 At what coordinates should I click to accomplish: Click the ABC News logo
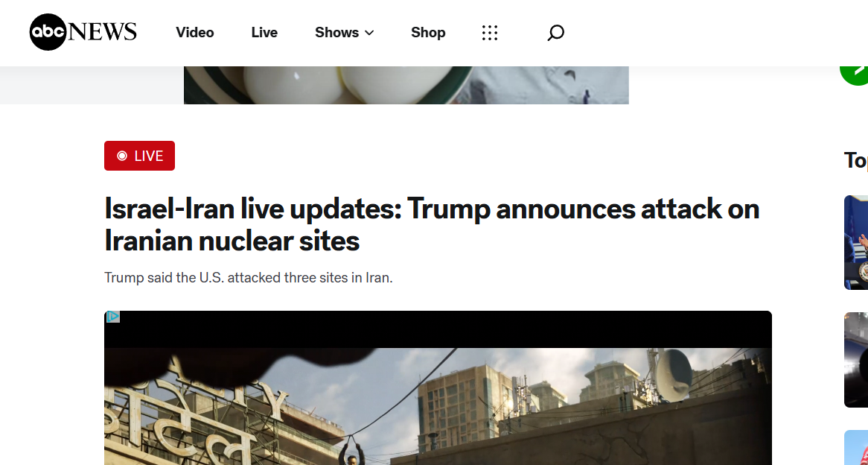[83, 32]
